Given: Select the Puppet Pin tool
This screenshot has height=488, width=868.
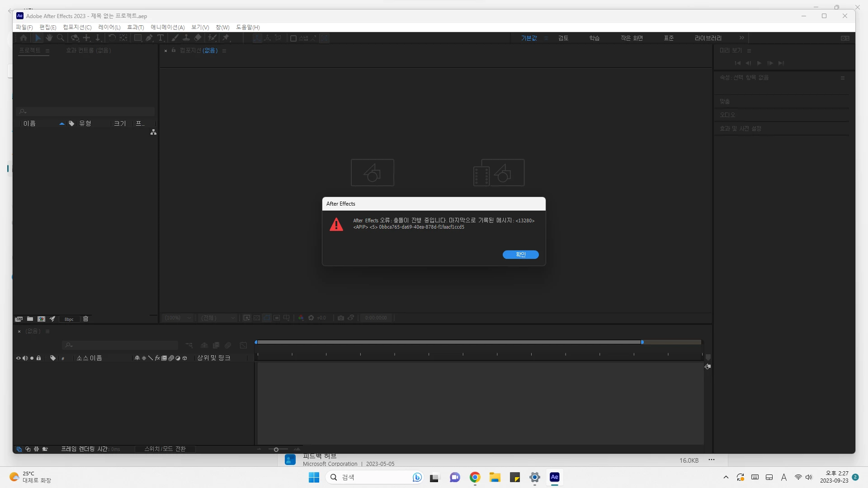Looking at the screenshot, I should (226, 38).
